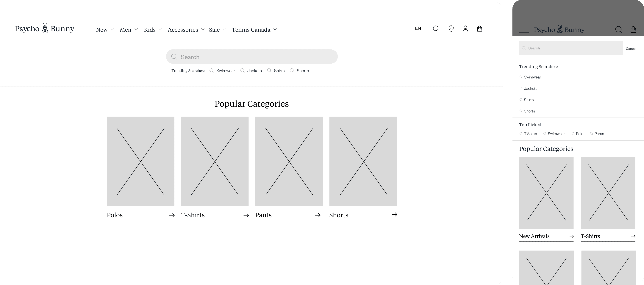Image resolution: width=644 pixels, height=285 pixels.
Task: Choose Top Picked Pants
Action: click(x=599, y=134)
